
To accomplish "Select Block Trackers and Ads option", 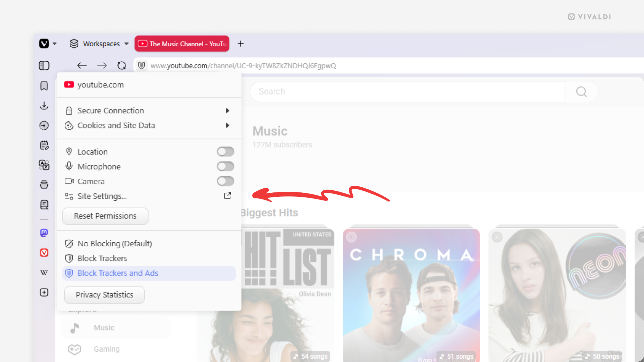I will point(149,273).
